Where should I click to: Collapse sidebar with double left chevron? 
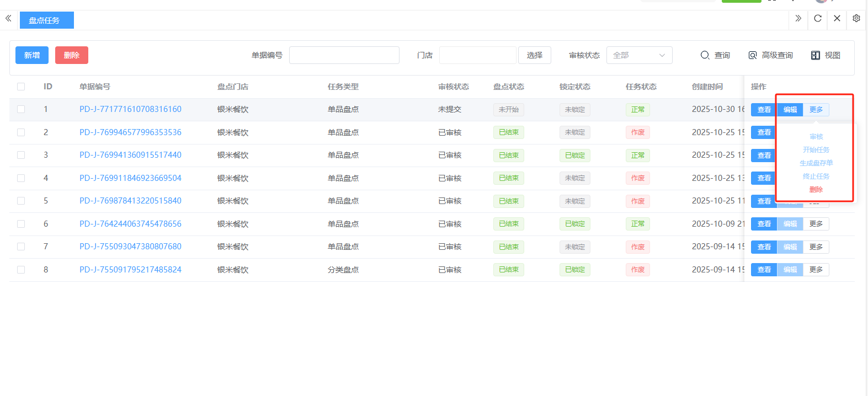8,19
